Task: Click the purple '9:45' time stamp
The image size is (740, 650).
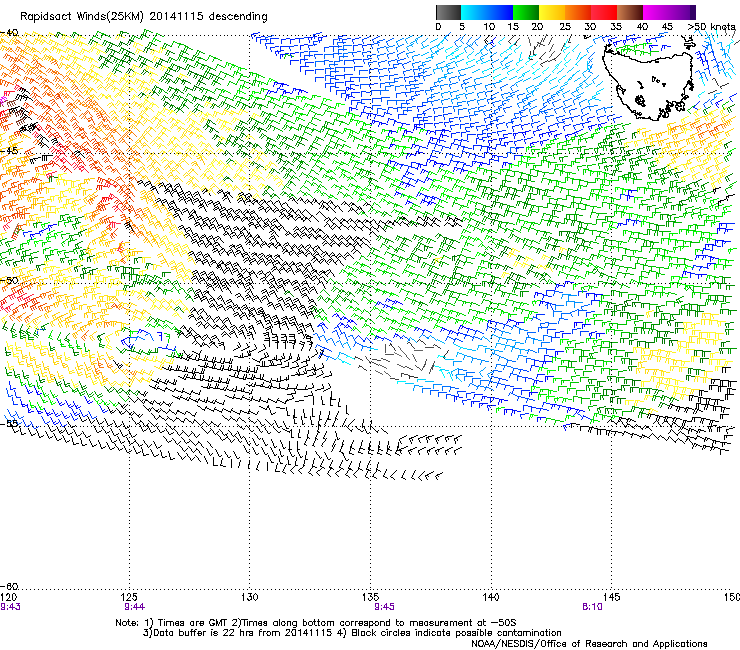Action: pos(384,607)
